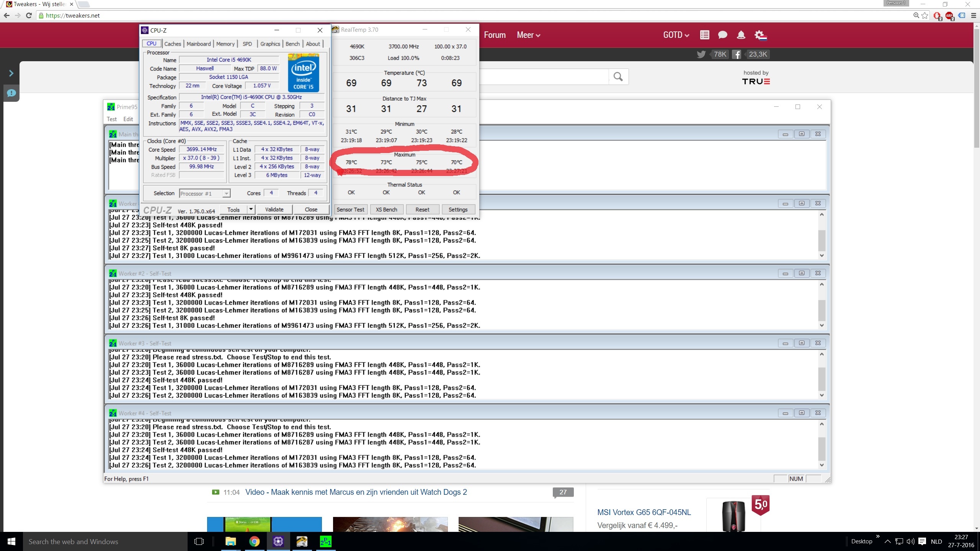Open the Caches tab in CPU-Z

(x=173, y=44)
